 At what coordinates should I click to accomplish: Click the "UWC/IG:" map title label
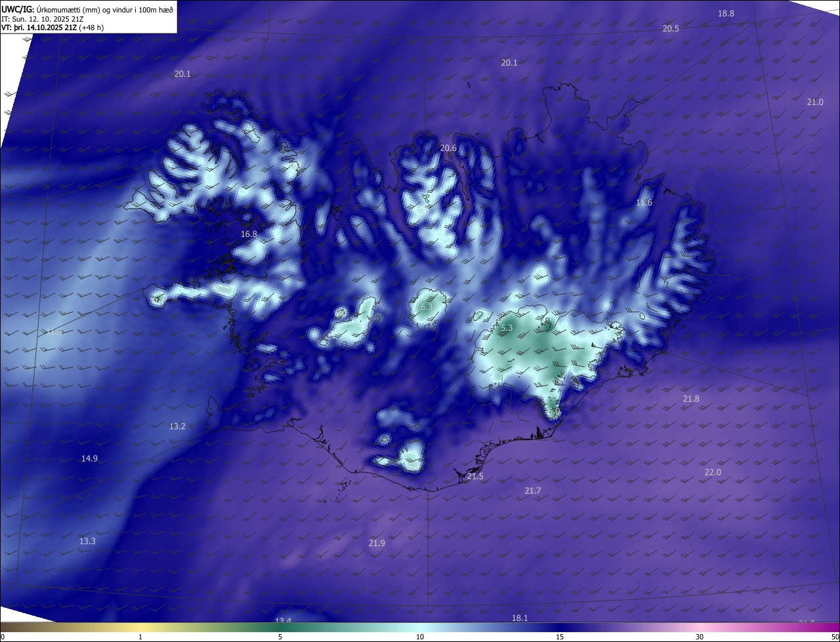tap(18, 10)
